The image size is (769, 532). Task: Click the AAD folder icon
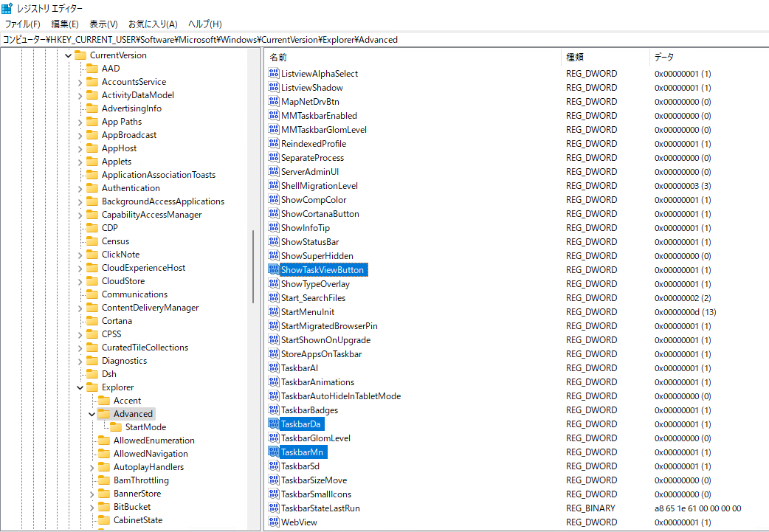(92, 68)
